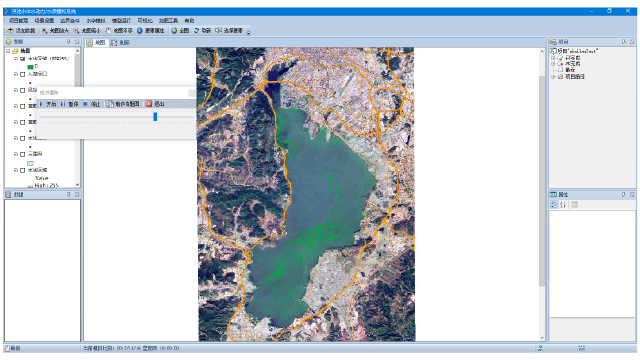The height and width of the screenshot is (360, 640).
Task: Open the map tools menu
Action: [168, 20]
